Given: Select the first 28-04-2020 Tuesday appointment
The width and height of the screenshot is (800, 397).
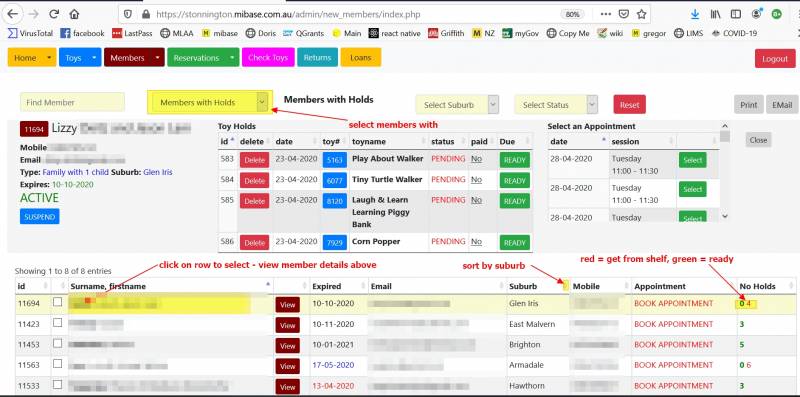Looking at the screenshot, I should tap(692, 160).
